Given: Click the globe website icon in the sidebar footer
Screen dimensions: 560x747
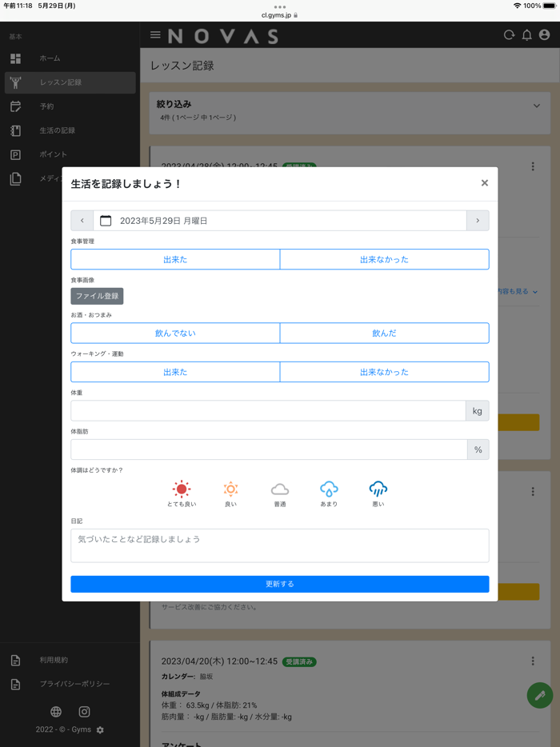Looking at the screenshot, I should [56, 712].
